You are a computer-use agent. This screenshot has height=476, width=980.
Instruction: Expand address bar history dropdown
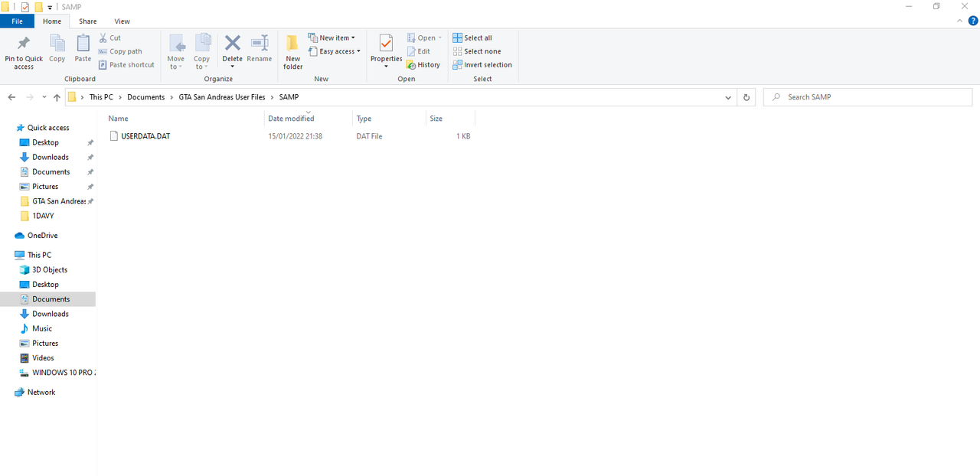728,97
